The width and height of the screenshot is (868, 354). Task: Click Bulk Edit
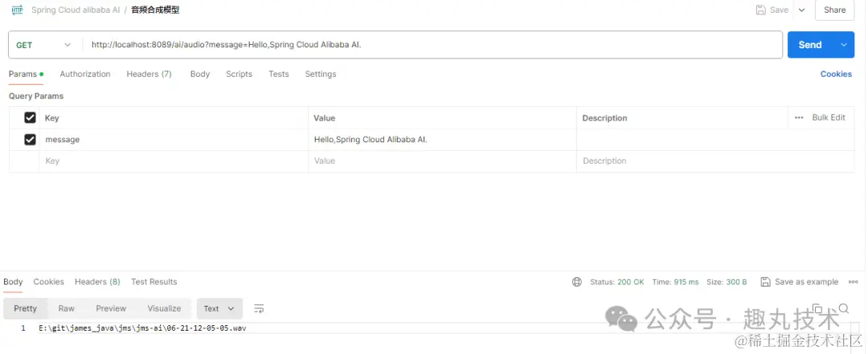829,117
